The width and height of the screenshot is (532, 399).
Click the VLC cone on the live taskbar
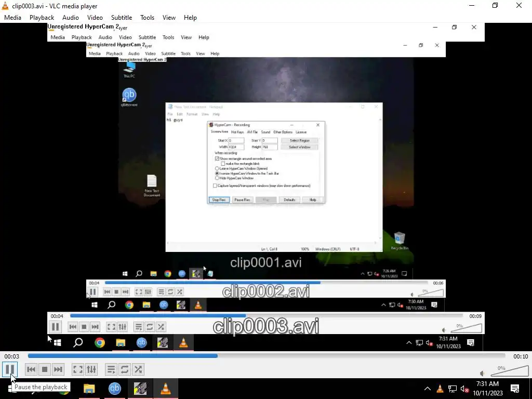pos(166,389)
